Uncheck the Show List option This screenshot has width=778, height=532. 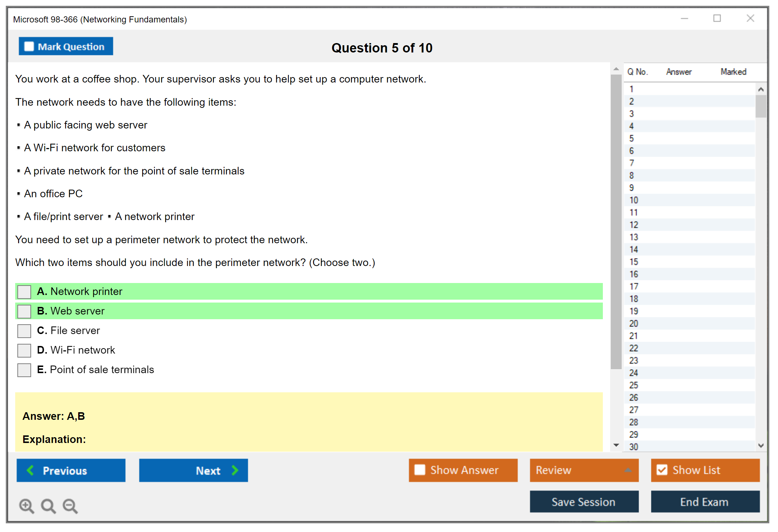(662, 470)
